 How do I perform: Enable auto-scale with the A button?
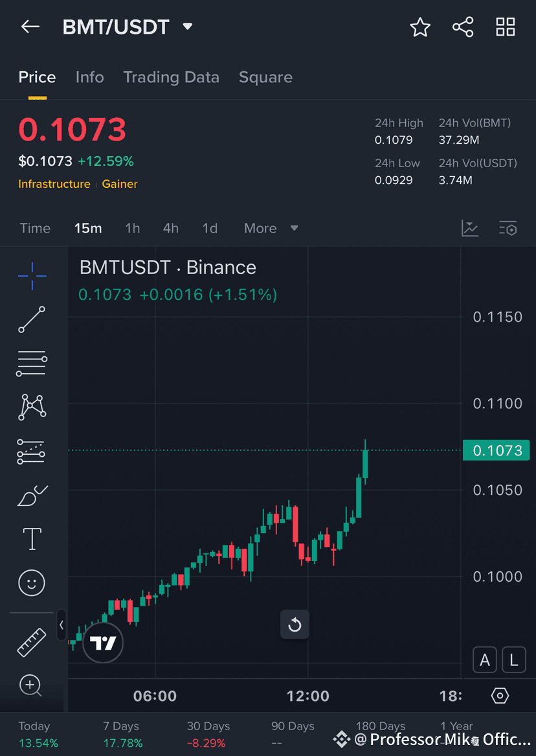coord(485,659)
